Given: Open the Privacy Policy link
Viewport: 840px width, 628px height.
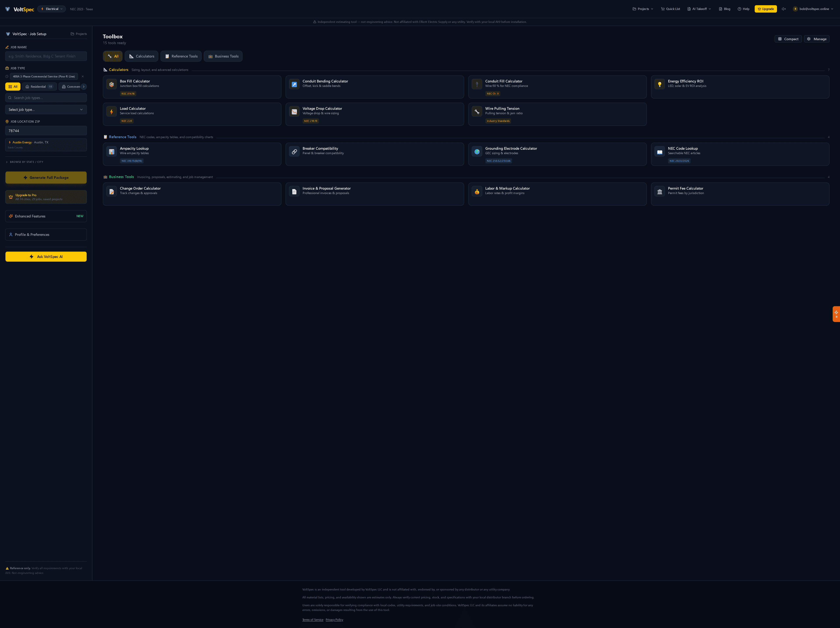Looking at the screenshot, I should [334, 620].
